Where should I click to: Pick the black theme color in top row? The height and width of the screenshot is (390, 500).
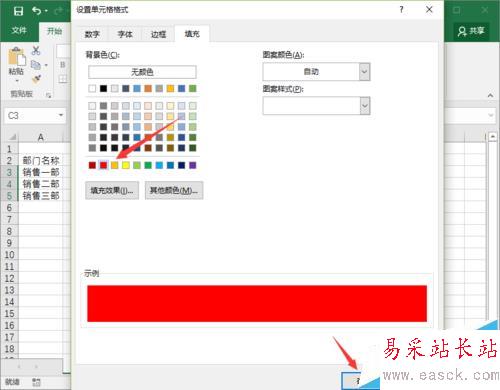pyautogui.click(x=103, y=88)
